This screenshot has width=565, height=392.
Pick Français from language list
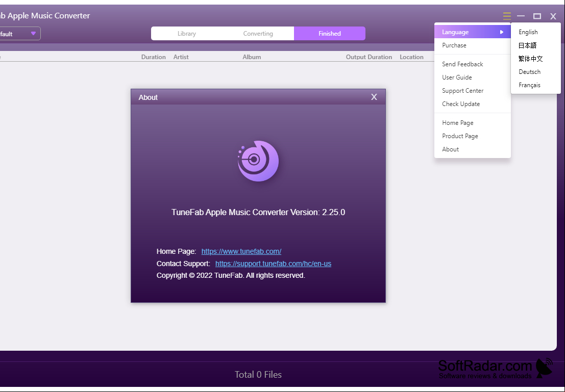(536, 85)
